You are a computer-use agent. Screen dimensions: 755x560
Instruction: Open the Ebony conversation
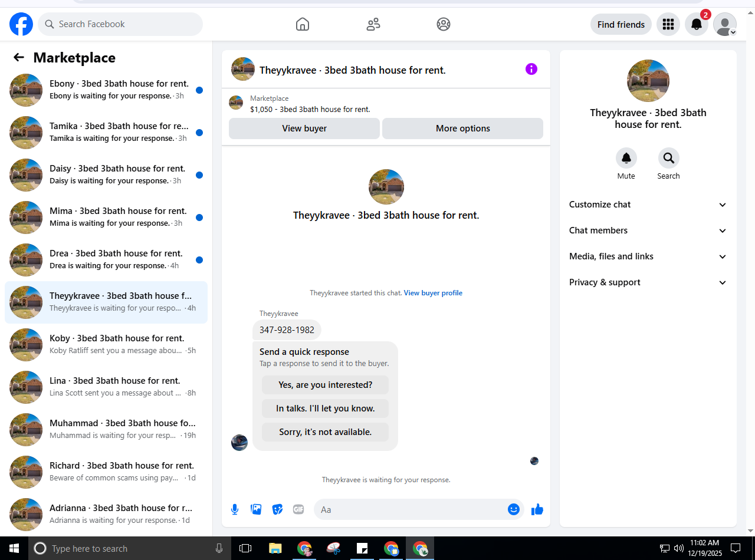tap(106, 90)
